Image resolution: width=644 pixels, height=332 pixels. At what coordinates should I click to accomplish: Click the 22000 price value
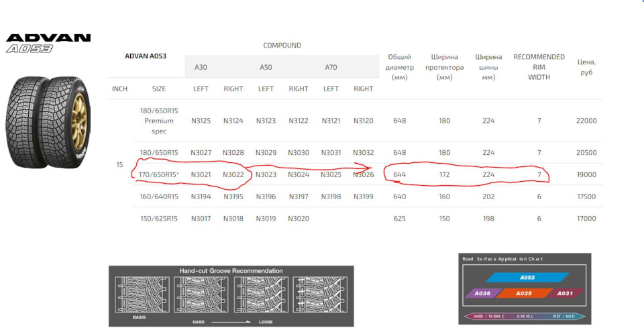coord(586,121)
